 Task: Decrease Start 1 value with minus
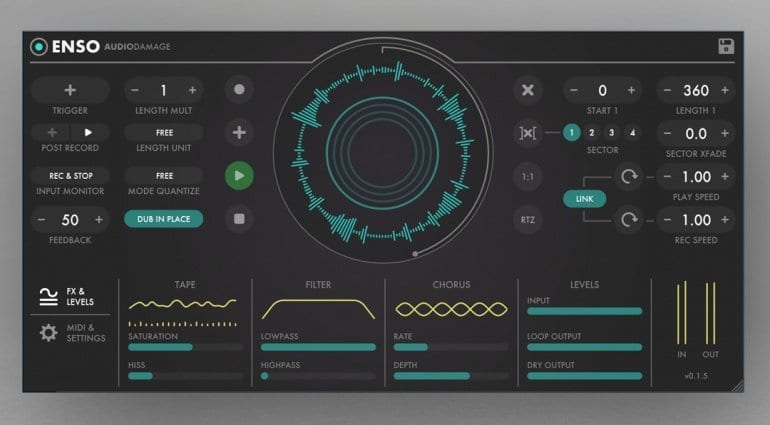(x=574, y=90)
